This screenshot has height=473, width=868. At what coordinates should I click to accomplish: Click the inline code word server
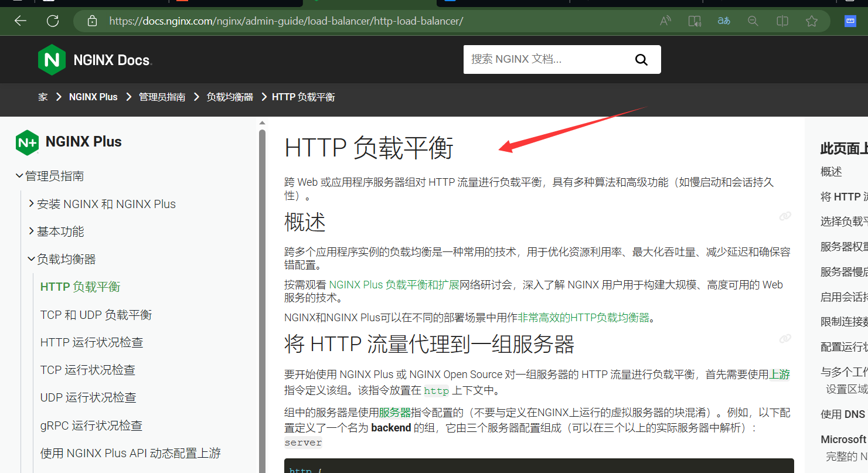pyautogui.click(x=303, y=443)
